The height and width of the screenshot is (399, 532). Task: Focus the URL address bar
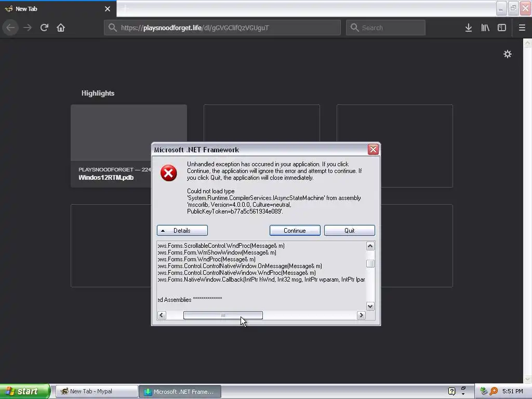[222, 28]
